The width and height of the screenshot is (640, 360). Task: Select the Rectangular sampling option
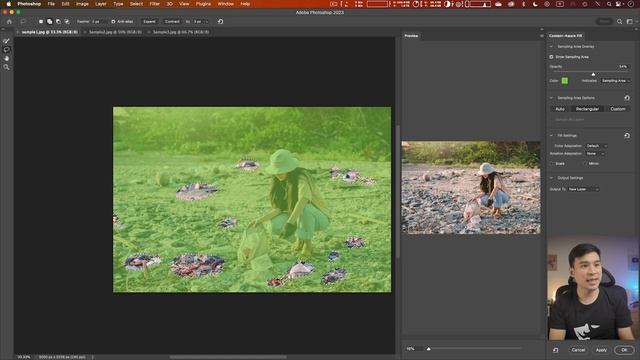click(587, 109)
